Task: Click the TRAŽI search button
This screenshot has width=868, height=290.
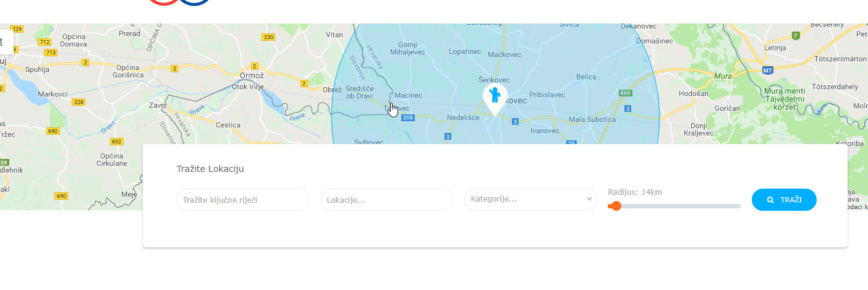Action: coord(784,200)
